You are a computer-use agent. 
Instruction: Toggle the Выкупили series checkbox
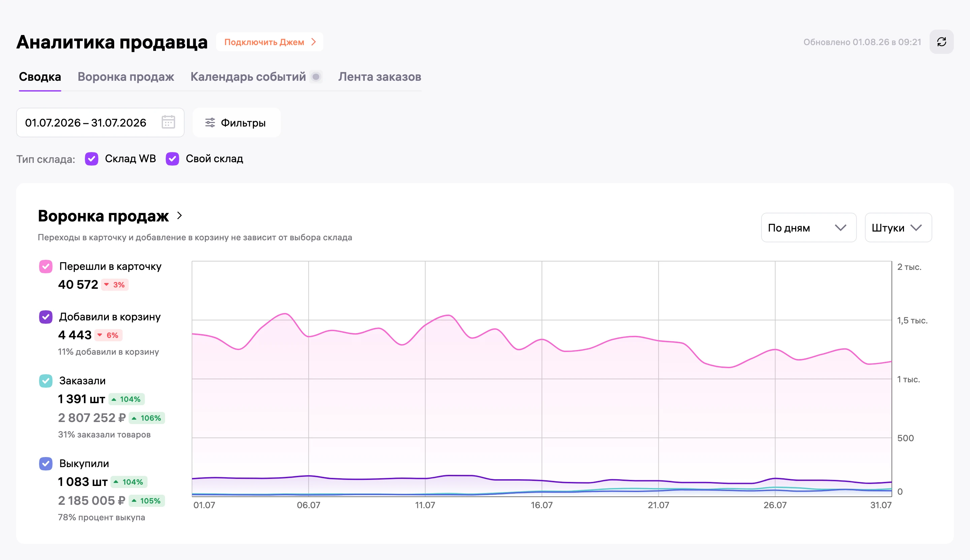tap(46, 463)
